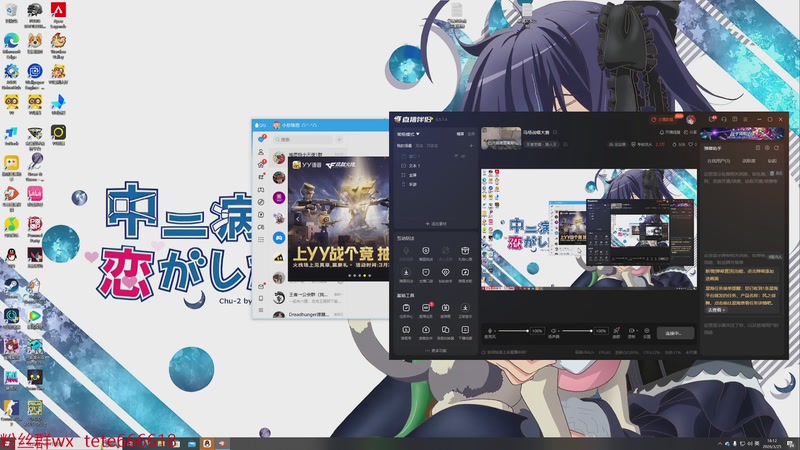This screenshot has height=450, width=800.
Task: Open QQ messages icon in sidebar
Action: [261, 139]
